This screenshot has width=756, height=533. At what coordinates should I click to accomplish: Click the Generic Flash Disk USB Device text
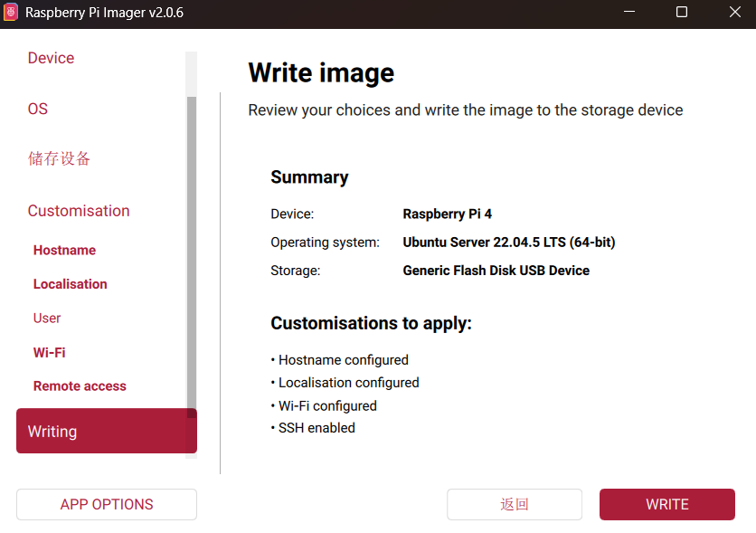496,271
